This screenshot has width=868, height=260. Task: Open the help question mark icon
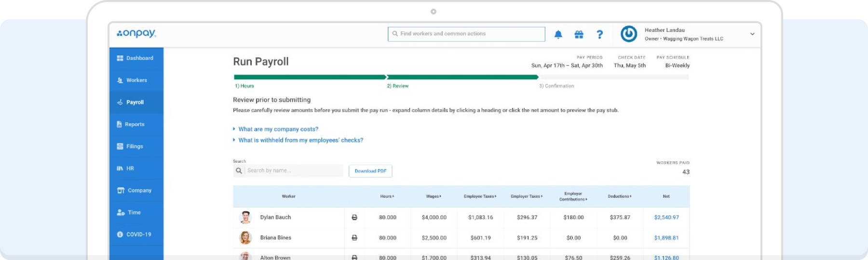(599, 34)
